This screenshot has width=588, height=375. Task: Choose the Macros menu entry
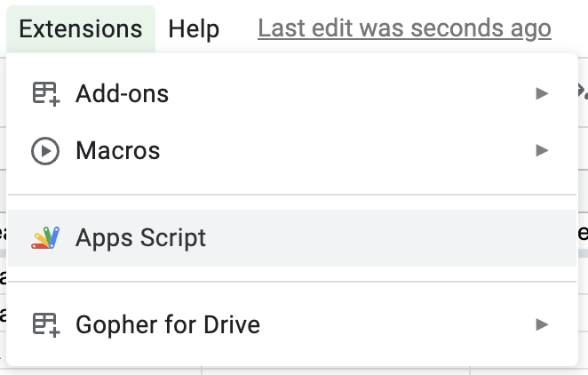(x=292, y=151)
